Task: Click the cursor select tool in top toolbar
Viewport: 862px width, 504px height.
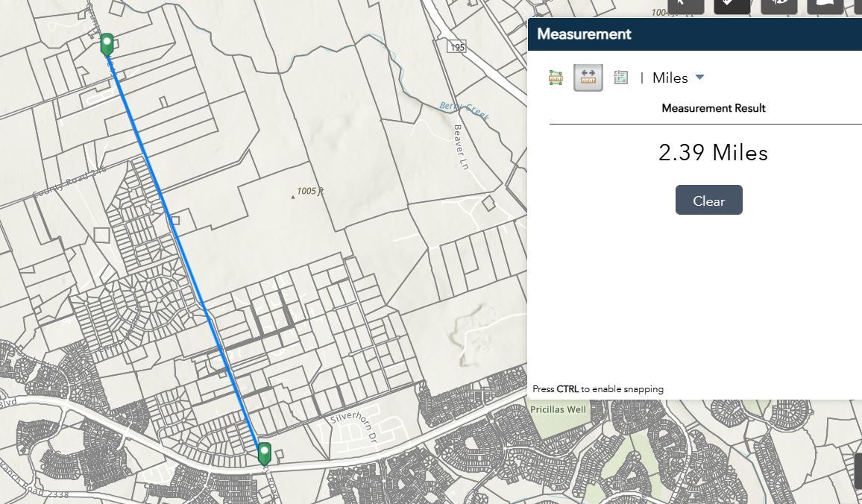Action: point(685,6)
